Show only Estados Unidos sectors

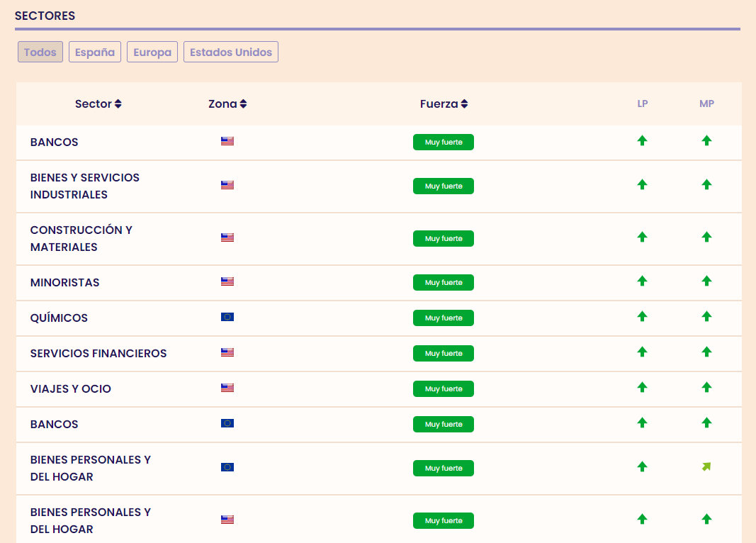coord(231,52)
